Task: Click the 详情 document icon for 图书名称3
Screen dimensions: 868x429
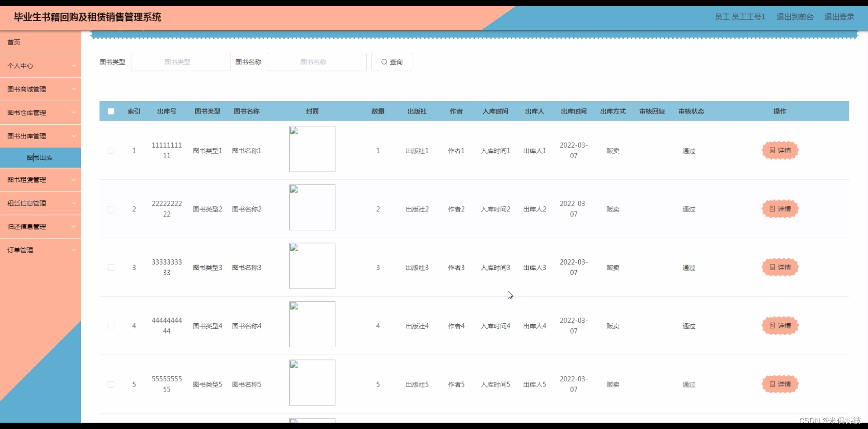Action: tap(772, 267)
